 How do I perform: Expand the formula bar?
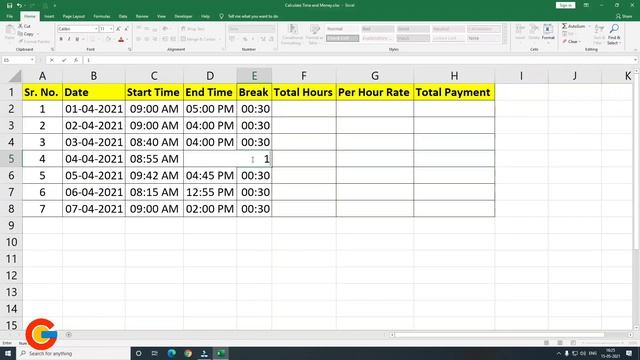pos(636,60)
